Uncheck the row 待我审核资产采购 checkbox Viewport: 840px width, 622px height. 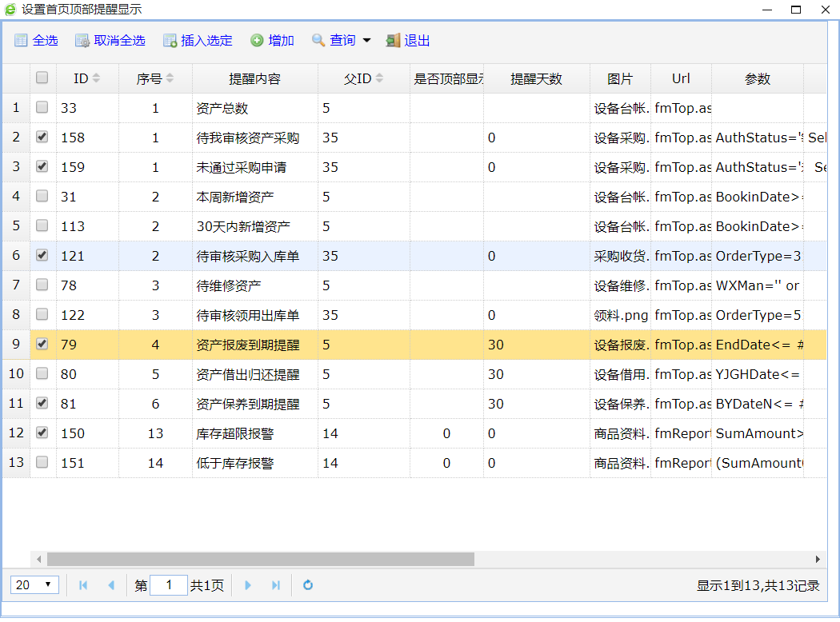[42, 137]
